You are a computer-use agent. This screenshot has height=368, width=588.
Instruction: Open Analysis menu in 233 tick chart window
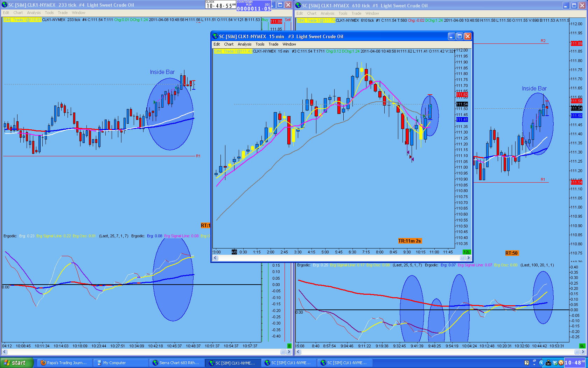click(x=34, y=13)
